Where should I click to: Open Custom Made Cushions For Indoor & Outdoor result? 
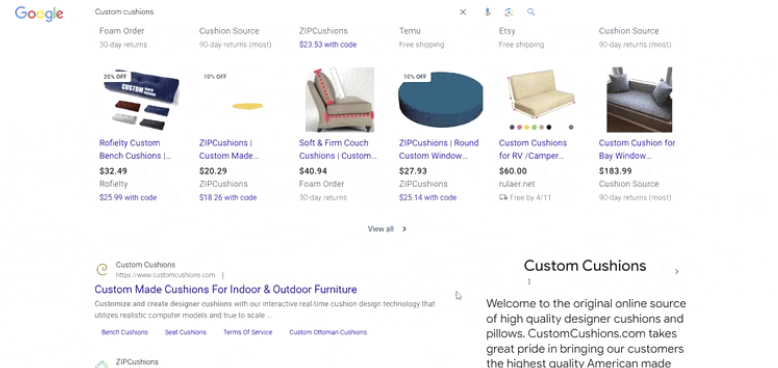pos(226,289)
